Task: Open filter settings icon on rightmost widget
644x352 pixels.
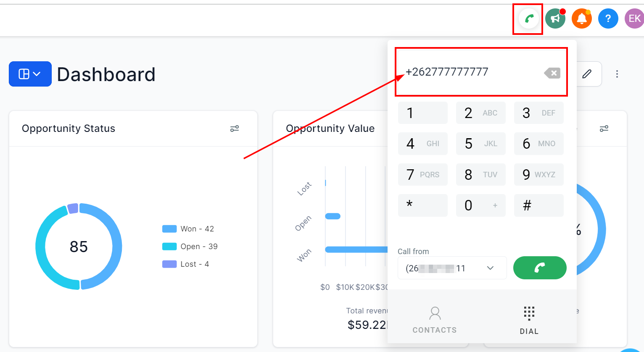Action: pyautogui.click(x=604, y=129)
